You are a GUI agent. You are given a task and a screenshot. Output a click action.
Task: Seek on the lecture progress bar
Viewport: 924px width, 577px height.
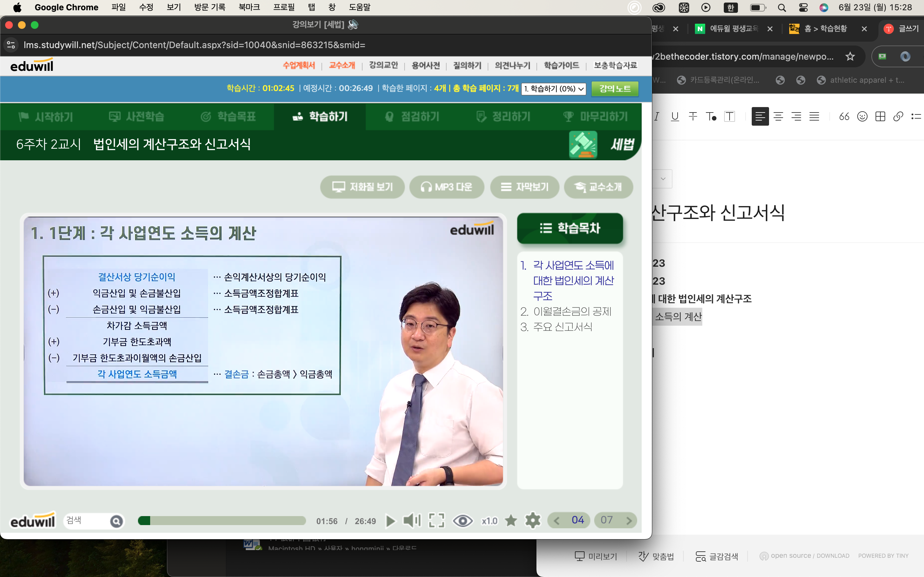tap(221, 521)
